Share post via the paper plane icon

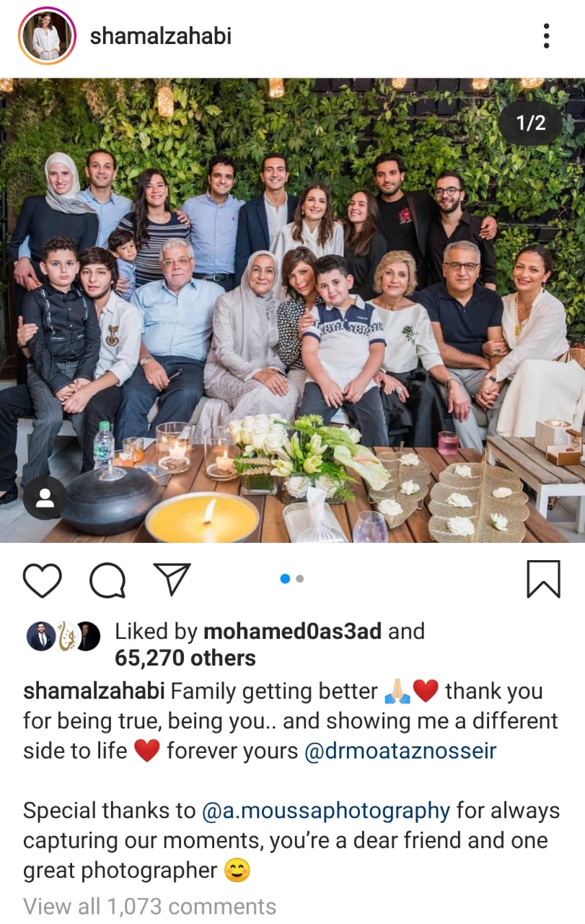tap(172, 579)
